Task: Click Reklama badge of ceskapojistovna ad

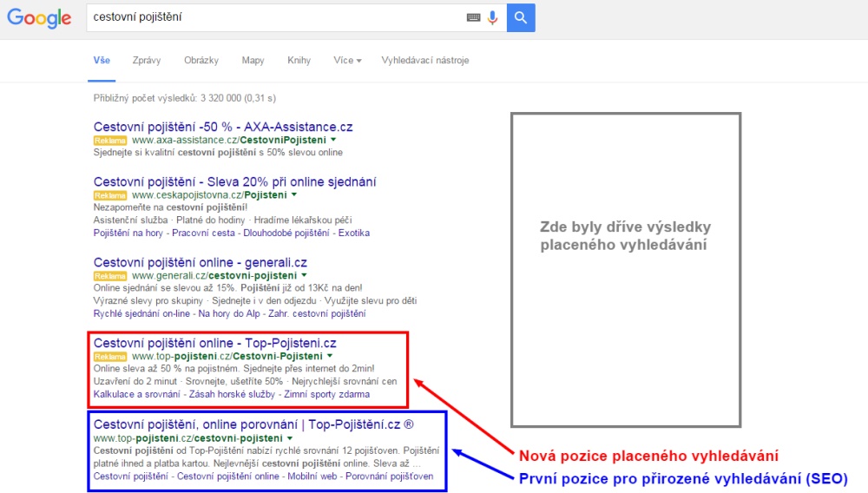Action: click(x=110, y=195)
